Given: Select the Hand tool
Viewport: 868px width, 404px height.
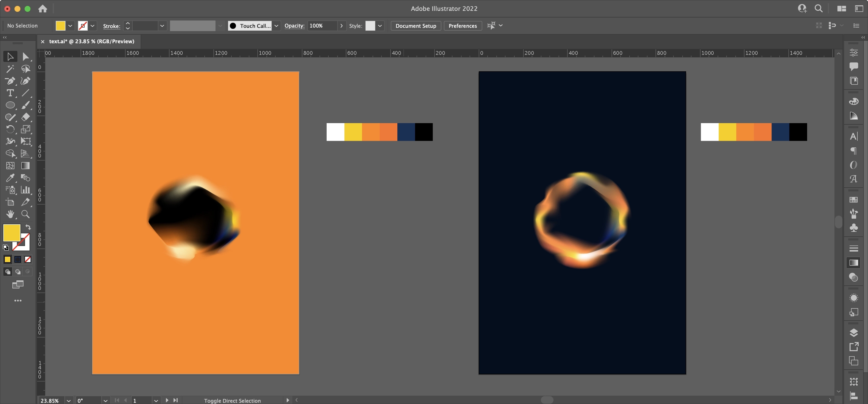Looking at the screenshot, I should (10, 214).
